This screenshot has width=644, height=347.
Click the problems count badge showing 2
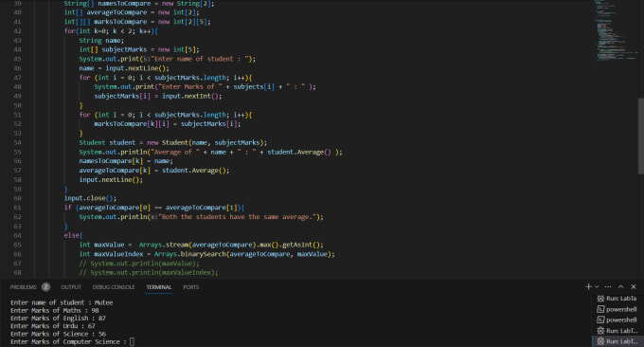click(x=45, y=287)
